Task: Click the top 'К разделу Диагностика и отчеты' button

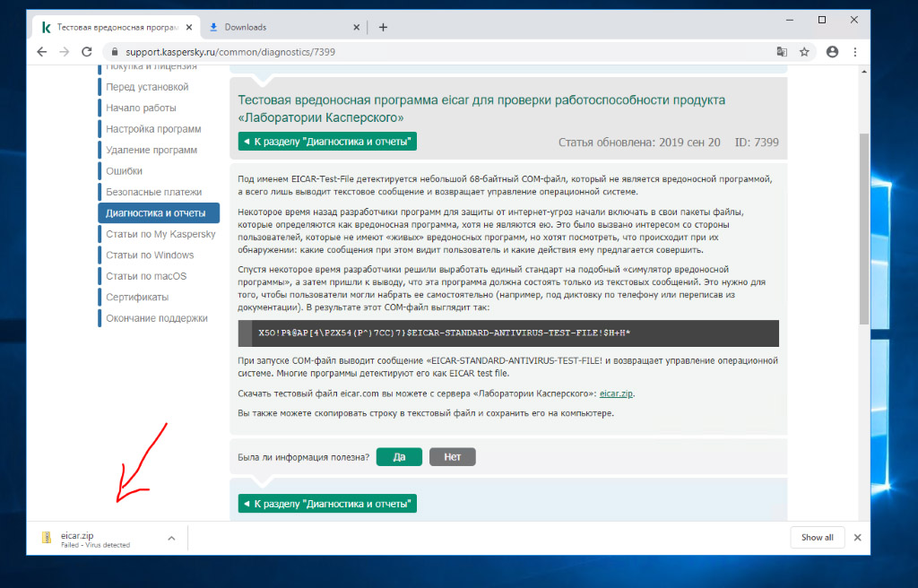Action: coord(327,141)
